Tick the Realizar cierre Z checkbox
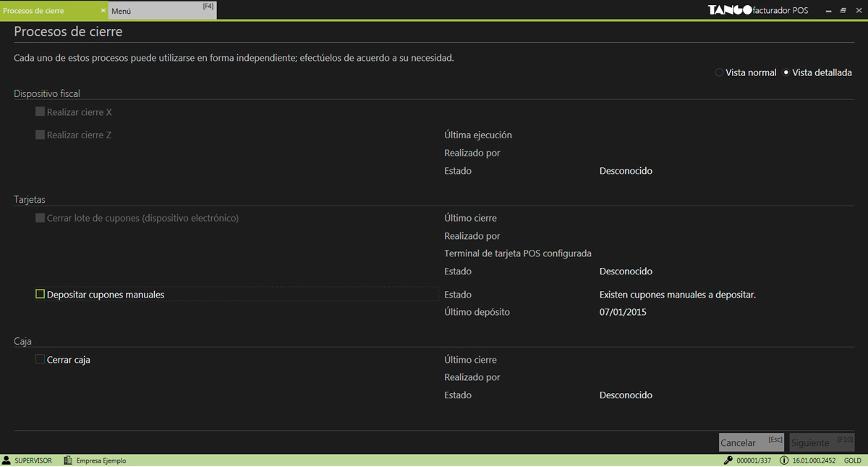 (x=41, y=135)
